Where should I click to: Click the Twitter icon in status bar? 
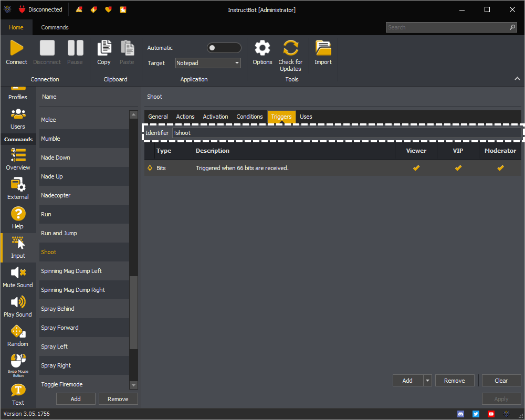[x=476, y=414]
